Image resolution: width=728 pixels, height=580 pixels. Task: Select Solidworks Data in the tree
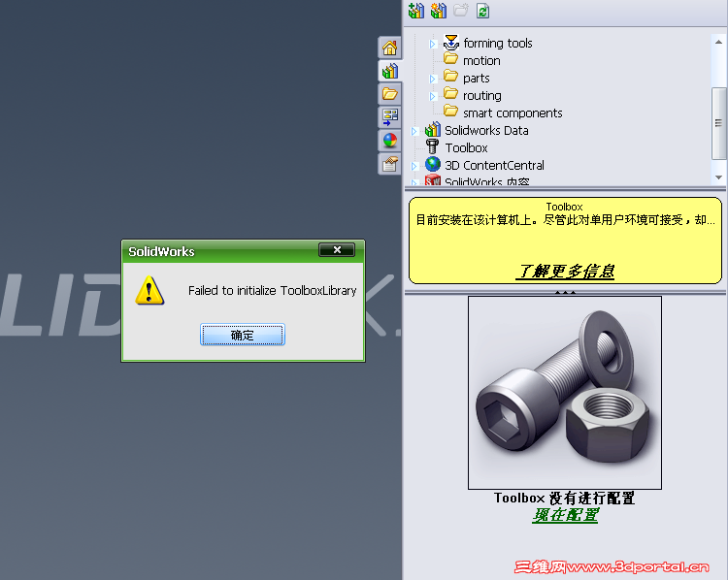[x=486, y=130]
